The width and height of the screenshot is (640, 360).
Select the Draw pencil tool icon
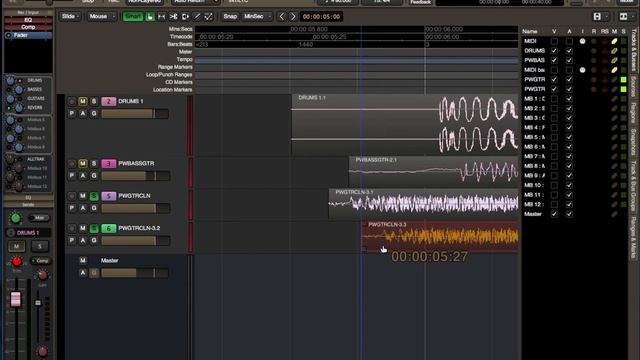(197, 17)
